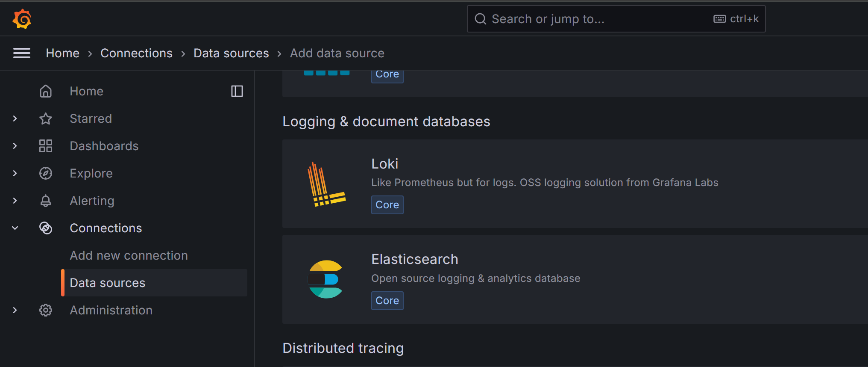
Task: Open Starred in the sidebar
Action: pos(91,118)
